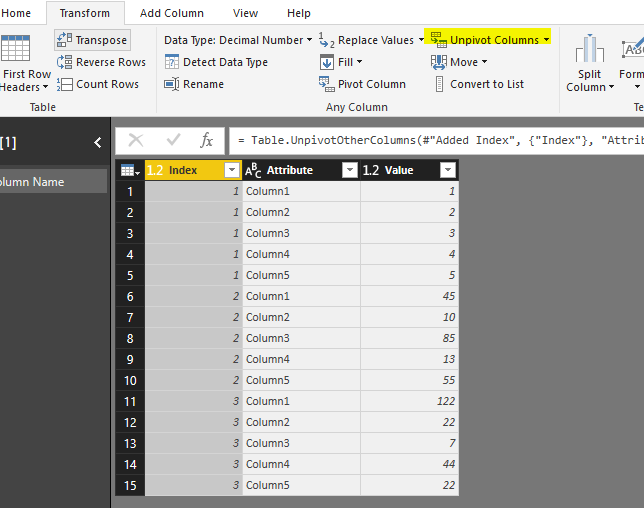Click Value cell containing 85
Image resolution: width=644 pixels, height=508 pixels.
click(x=409, y=338)
